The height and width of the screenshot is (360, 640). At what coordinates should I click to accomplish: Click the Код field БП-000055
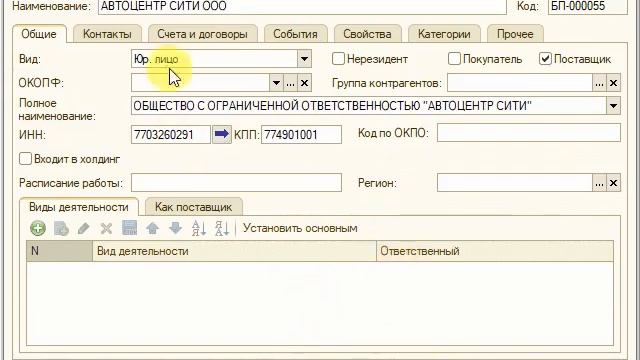(588, 7)
